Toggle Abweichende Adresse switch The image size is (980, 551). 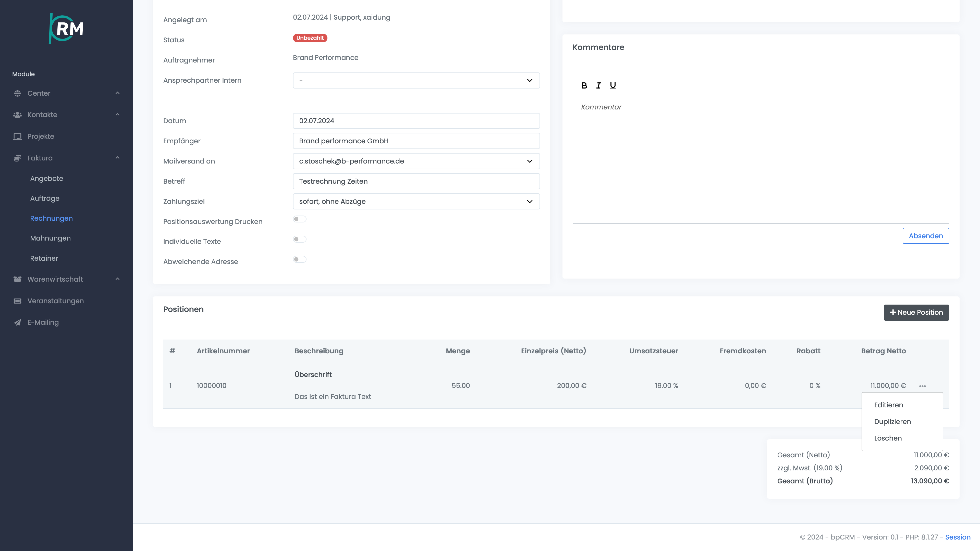(x=300, y=259)
